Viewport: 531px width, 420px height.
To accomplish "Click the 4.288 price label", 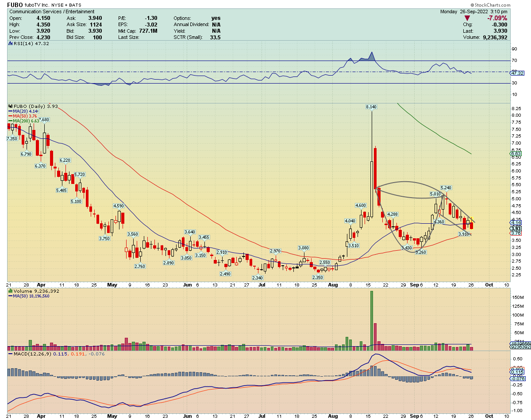I will pyautogui.click(x=393, y=214).
